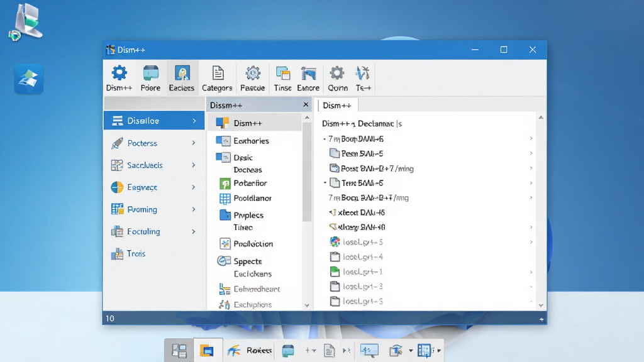Open Sacrluecis in the left sidebar
The image size is (644, 362).
[x=154, y=165]
